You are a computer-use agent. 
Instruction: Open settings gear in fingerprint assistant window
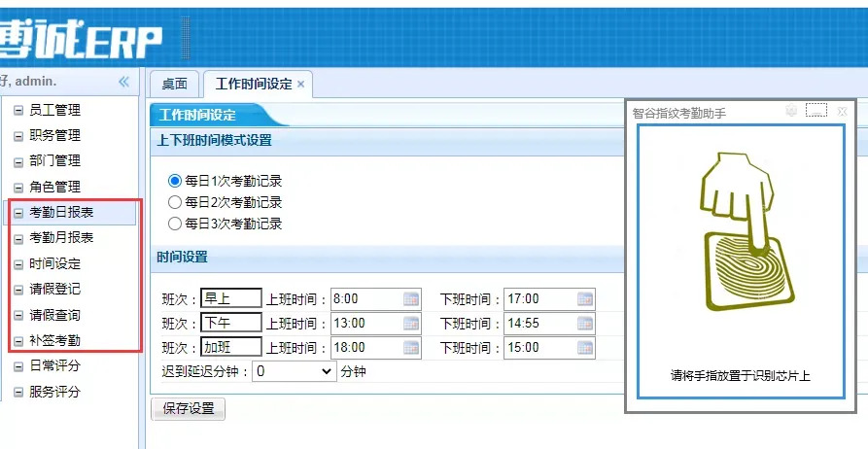pos(791,112)
